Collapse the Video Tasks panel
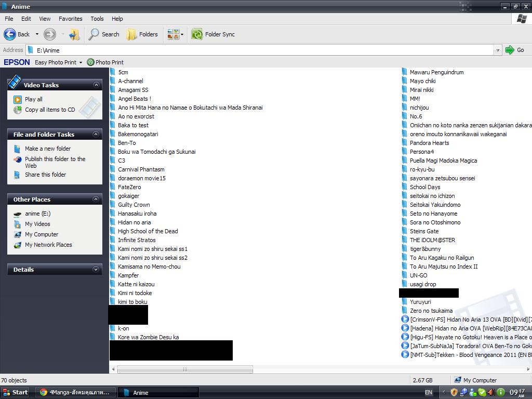 tap(96, 85)
